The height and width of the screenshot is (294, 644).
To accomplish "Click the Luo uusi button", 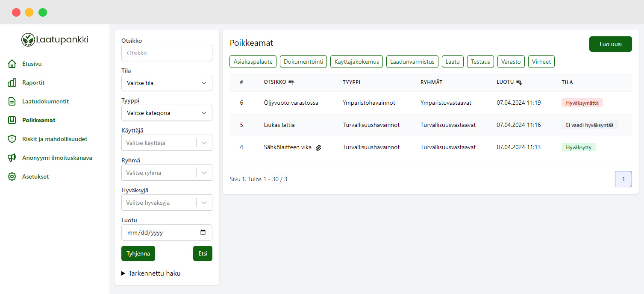I will tap(610, 44).
